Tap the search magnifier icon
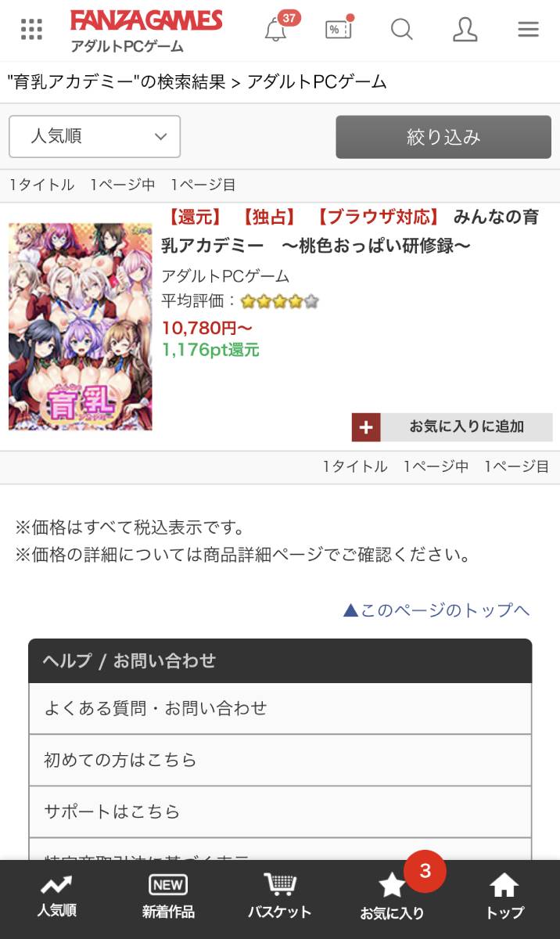 point(401,30)
